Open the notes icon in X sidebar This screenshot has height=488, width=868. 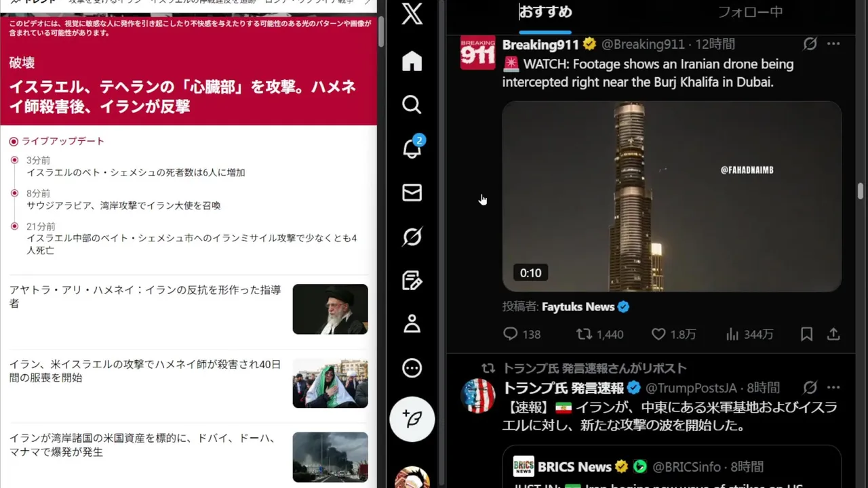click(x=412, y=281)
